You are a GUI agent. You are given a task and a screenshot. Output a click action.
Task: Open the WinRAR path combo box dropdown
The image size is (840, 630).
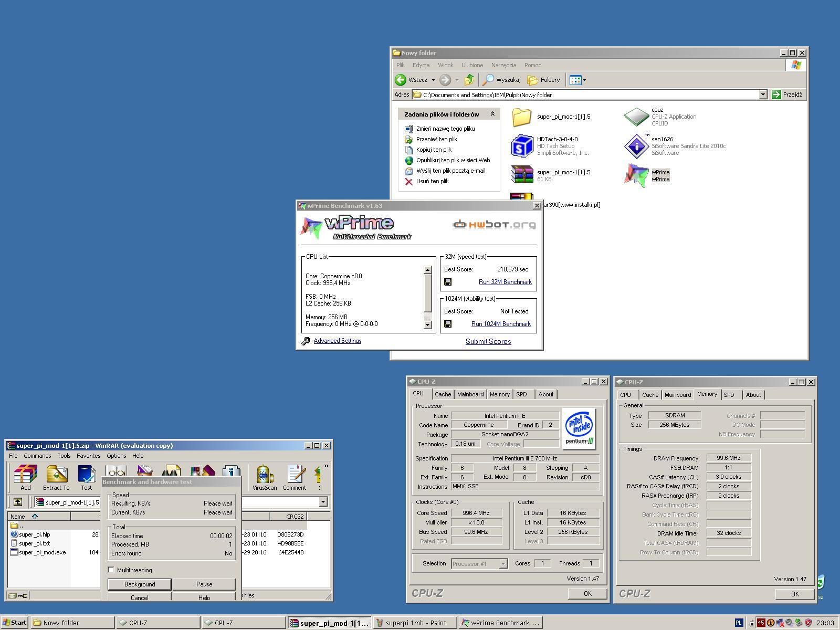(x=323, y=502)
